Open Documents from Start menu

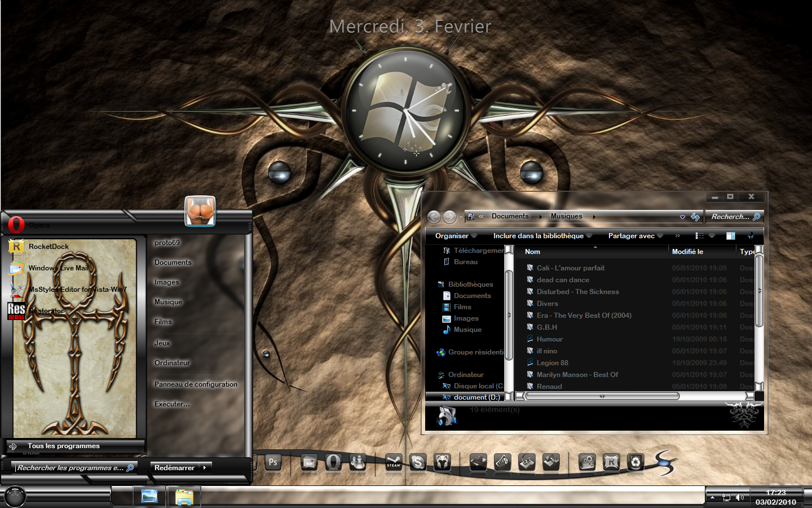click(173, 262)
